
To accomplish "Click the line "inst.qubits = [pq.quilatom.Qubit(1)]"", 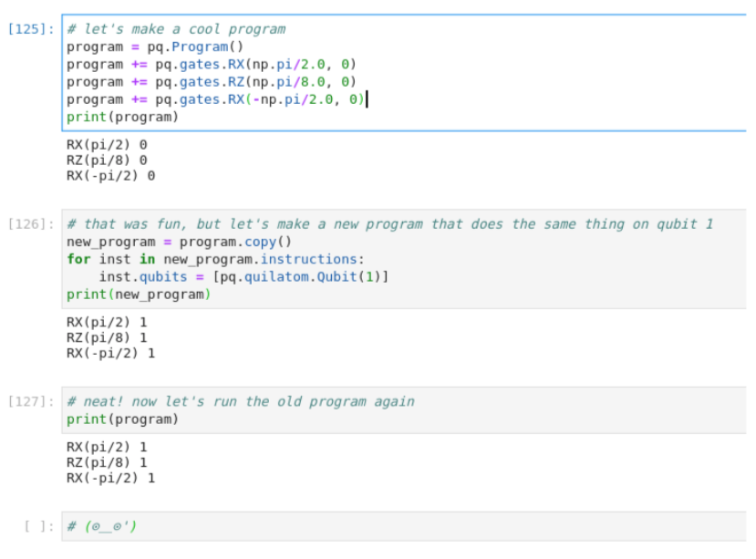I will 243,277.
